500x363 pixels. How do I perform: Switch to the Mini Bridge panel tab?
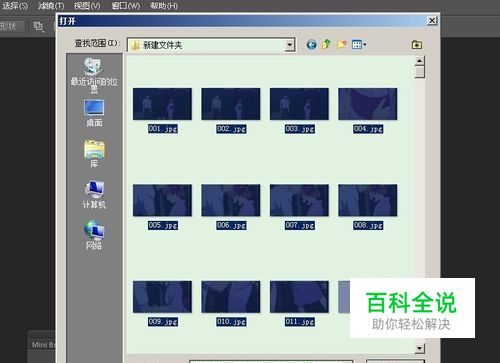point(43,344)
